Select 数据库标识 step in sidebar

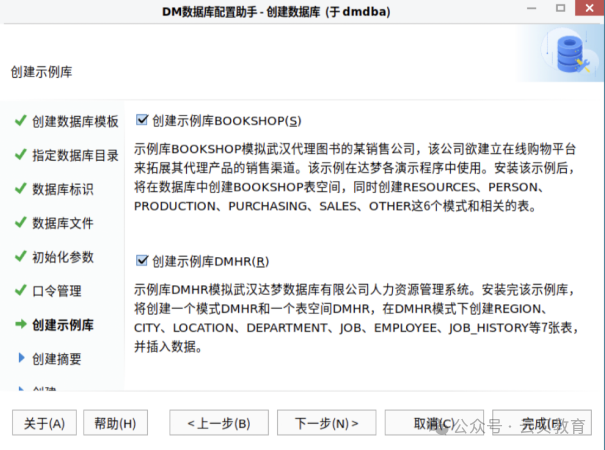[63, 189]
